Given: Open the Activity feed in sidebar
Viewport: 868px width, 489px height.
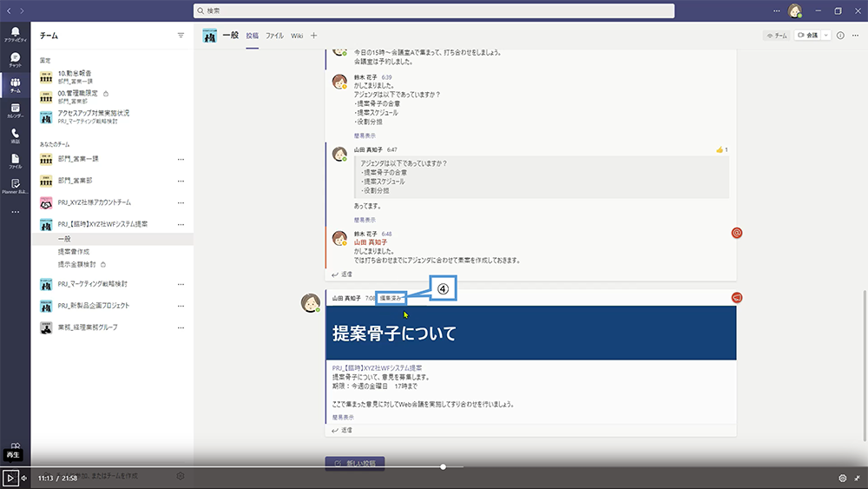Looking at the screenshot, I should coord(15,35).
